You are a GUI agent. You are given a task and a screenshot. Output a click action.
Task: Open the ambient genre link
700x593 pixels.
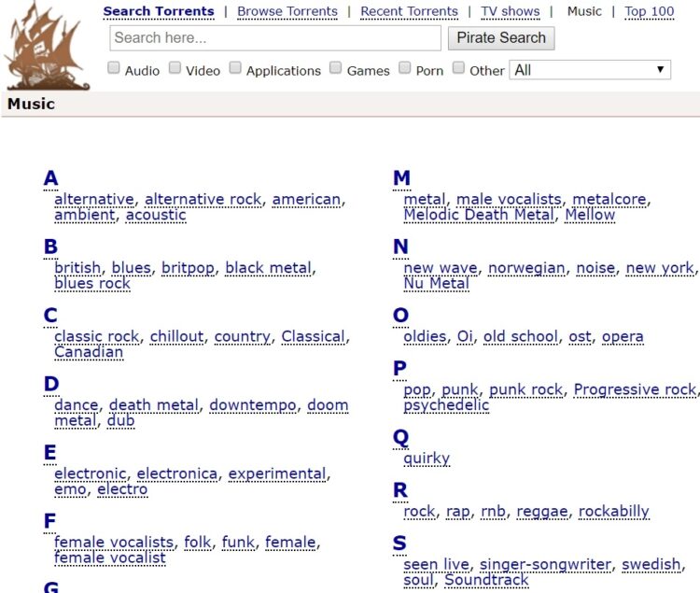point(85,215)
